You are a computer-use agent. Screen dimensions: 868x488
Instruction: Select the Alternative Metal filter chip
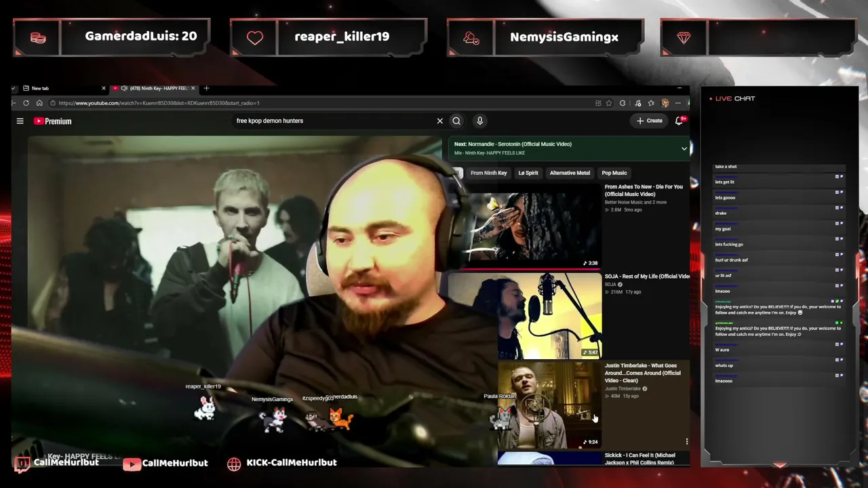point(570,173)
